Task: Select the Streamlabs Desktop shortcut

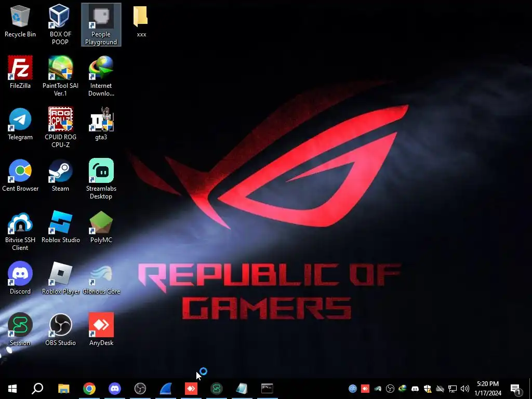Action: pyautogui.click(x=101, y=179)
